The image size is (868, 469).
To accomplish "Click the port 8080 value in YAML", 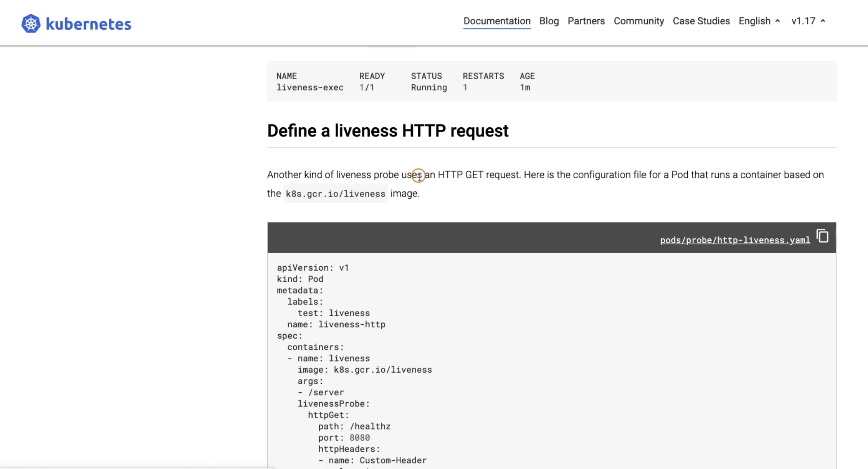I will pos(359,438).
